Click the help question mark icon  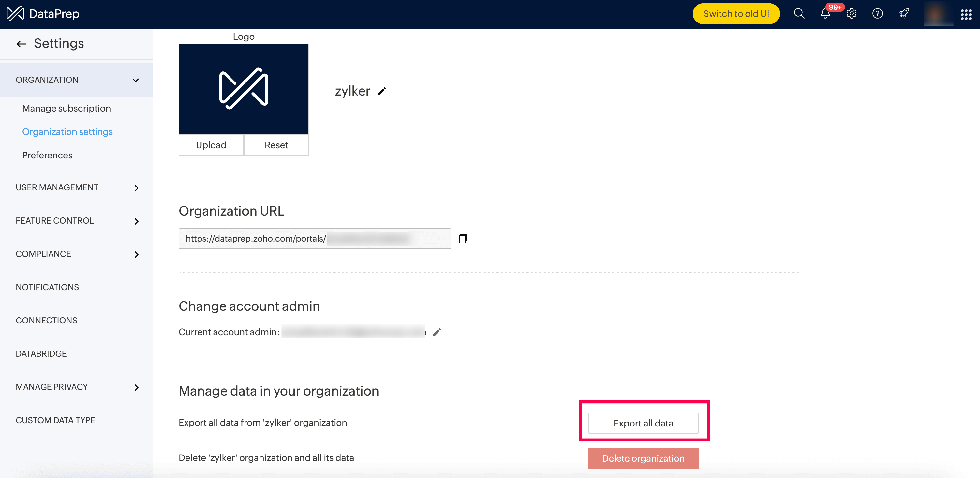(x=877, y=14)
